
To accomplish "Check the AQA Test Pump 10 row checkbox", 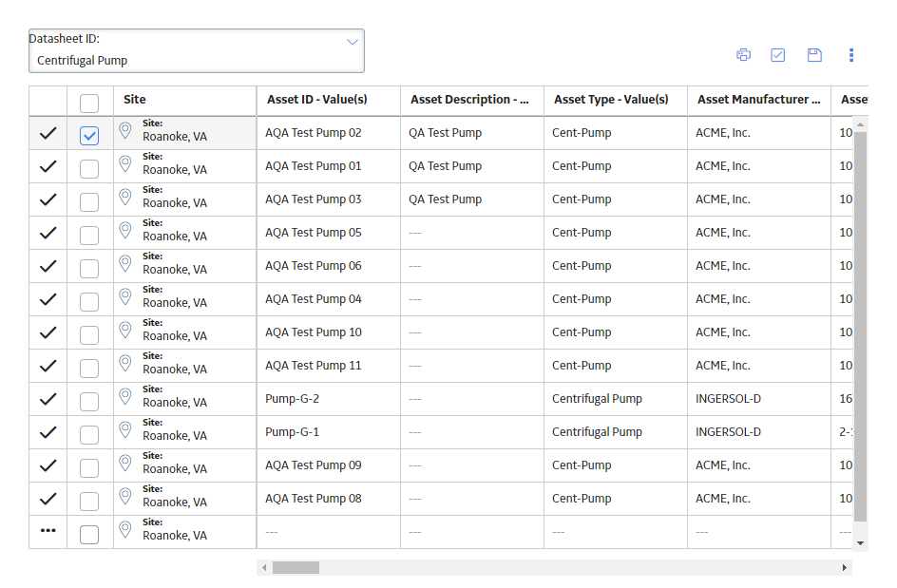I will point(89,334).
